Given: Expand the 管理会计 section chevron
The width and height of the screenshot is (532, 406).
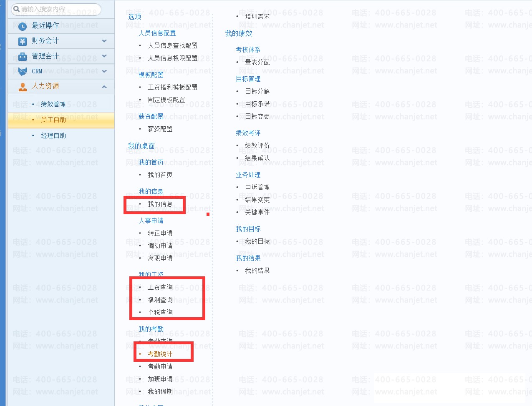Looking at the screenshot, I should [x=104, y=56].
